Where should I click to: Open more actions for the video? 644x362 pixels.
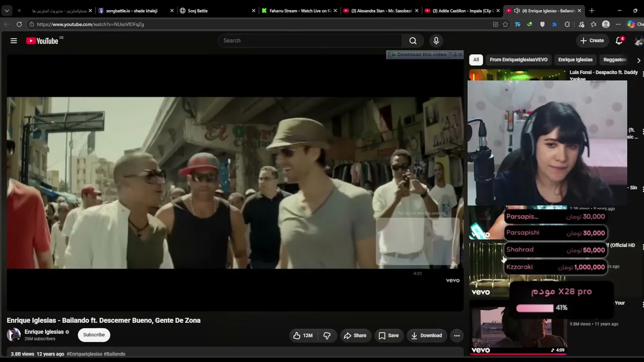[457, 335]
